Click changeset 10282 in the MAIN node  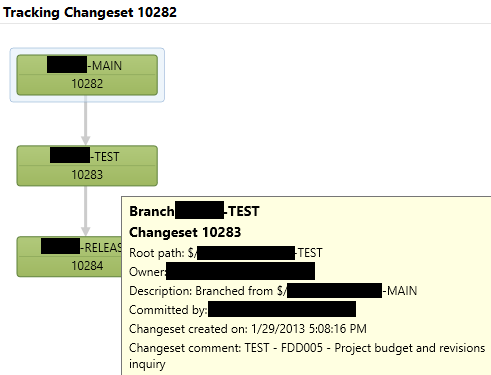(x=87, y=84)
